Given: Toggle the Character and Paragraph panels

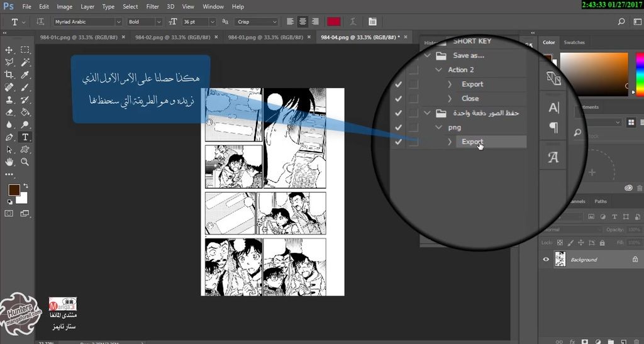Looking at the screenshot, I should click(372, 22).
